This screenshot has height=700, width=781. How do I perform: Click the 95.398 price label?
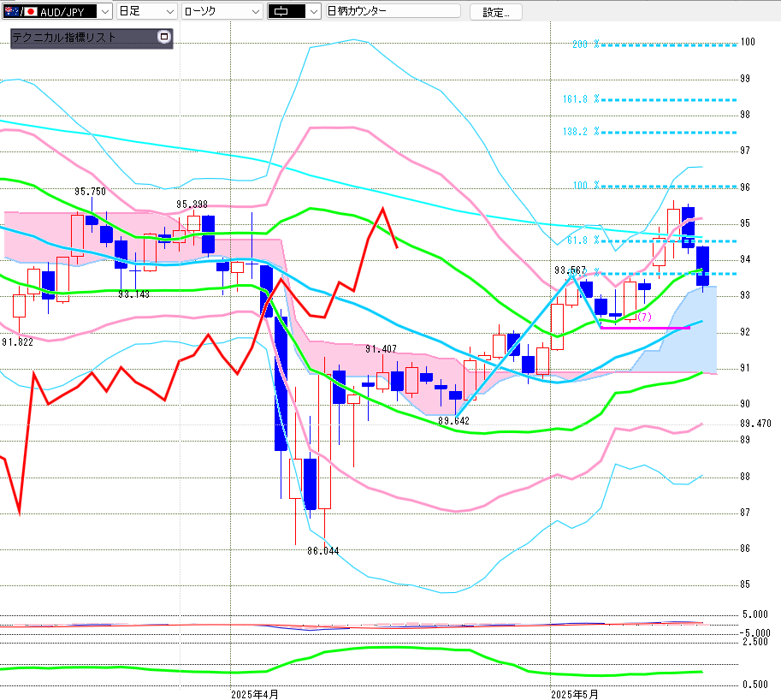coord(192,205)
